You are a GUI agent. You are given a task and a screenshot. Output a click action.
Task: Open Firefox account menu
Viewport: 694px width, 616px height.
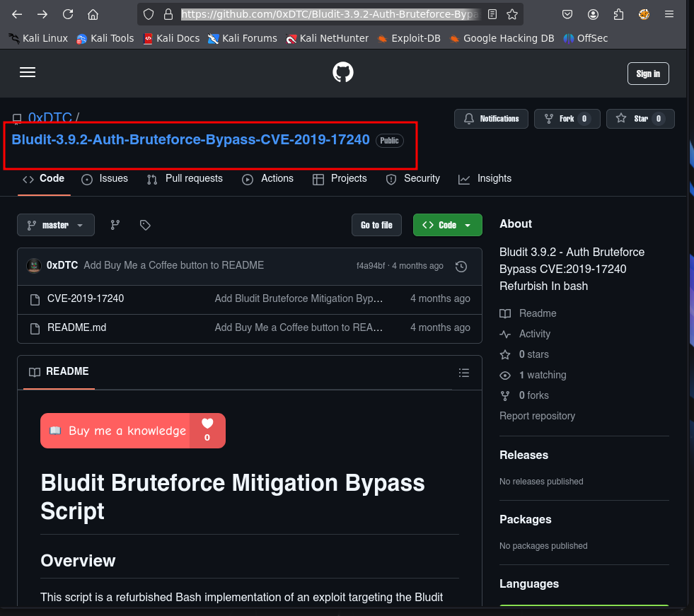[593, 15]
